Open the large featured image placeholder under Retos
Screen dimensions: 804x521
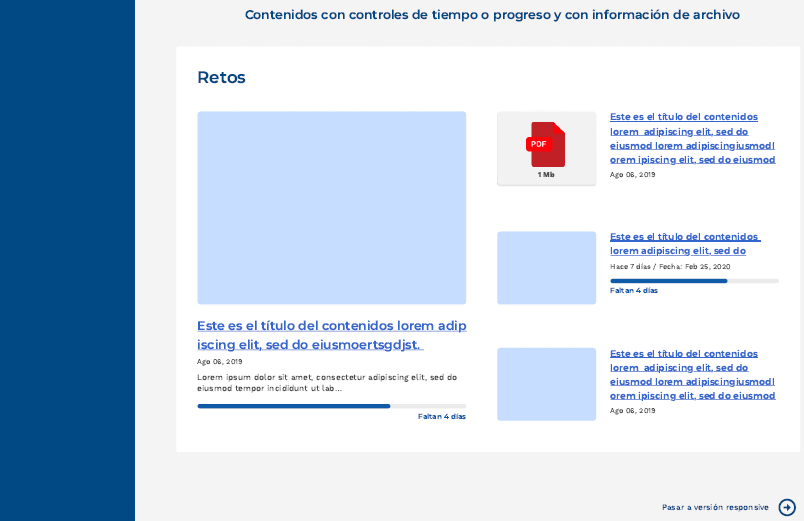(331, 207)
